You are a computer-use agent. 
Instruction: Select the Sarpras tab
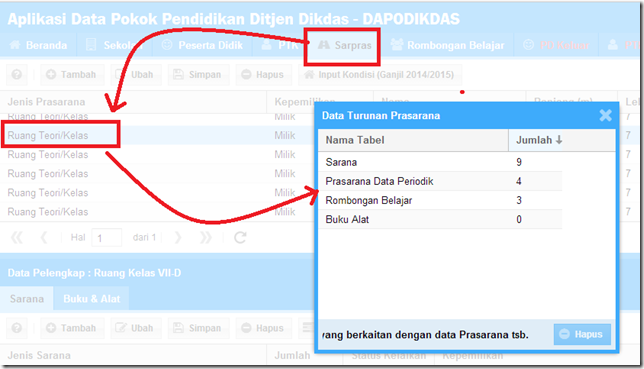[x=345, y=45]
